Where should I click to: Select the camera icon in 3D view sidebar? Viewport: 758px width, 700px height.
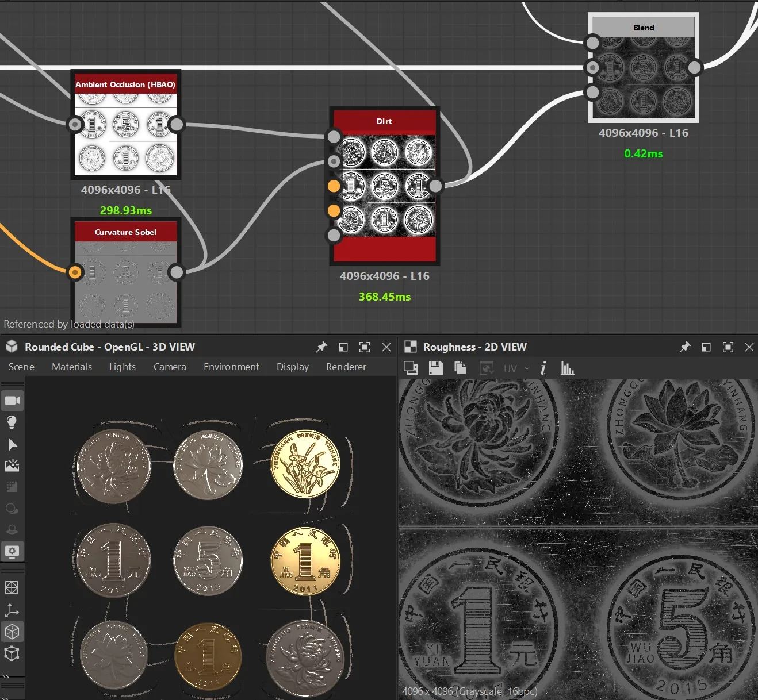pos(12,401)
